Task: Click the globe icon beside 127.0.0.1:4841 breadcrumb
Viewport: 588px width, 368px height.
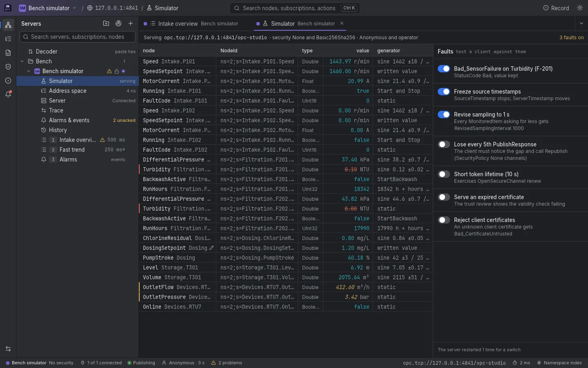Action: pyautogui.click(x=90, y=8)
